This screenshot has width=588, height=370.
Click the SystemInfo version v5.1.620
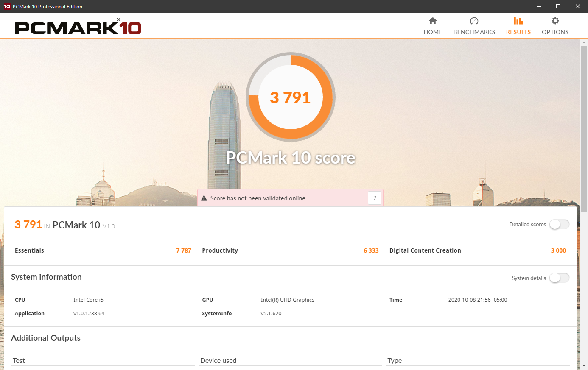point(271,314)
